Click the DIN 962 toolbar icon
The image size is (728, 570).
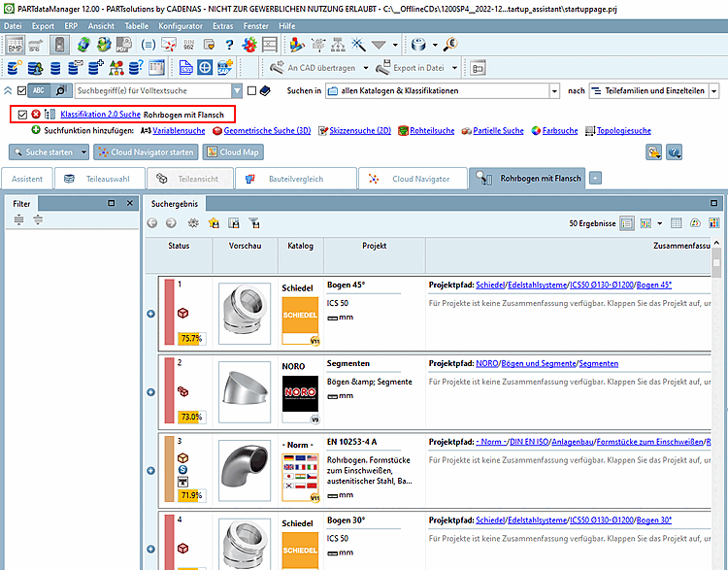[x=188, y=45]
